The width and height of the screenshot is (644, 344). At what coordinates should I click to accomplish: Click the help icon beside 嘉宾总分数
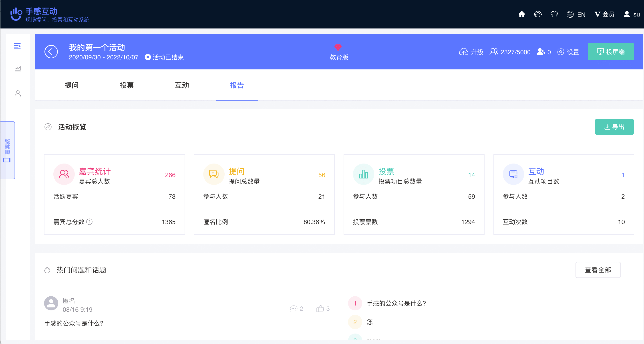(89, 222)
